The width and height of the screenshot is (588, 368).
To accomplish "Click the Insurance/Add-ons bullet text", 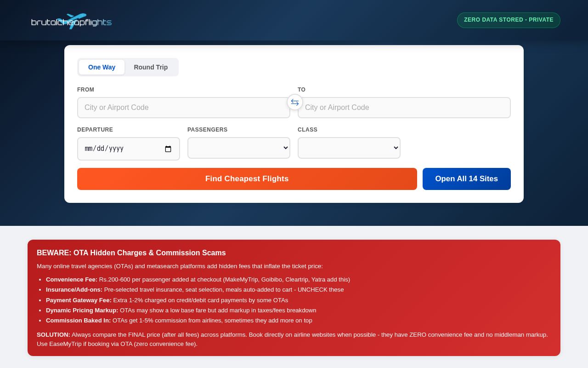I will [195, 290].
